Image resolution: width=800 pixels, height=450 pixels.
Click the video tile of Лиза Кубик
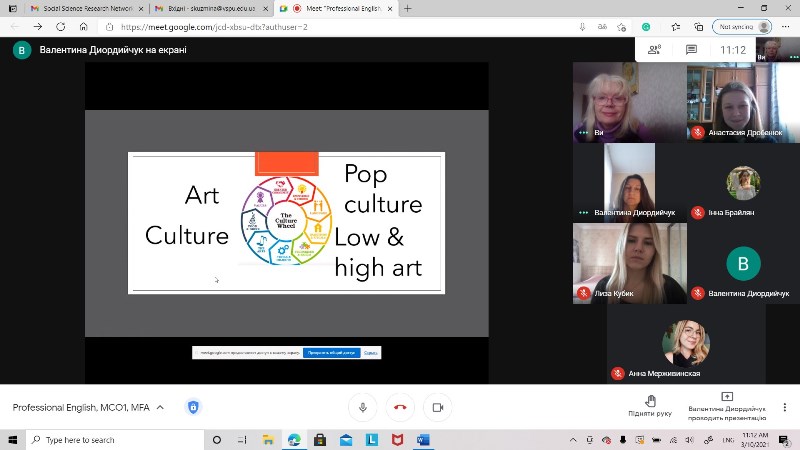point(630,263)
